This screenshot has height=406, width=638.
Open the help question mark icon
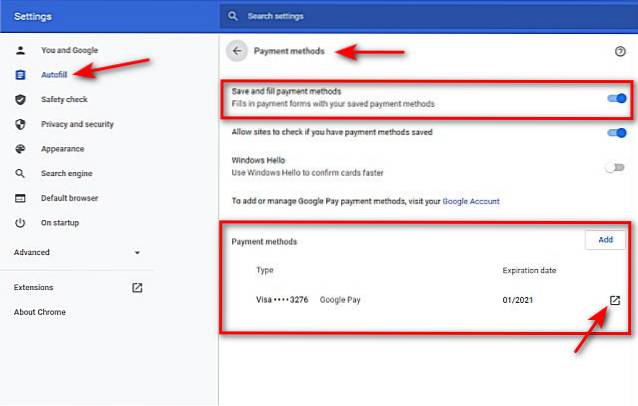click(x=619, y=51)
